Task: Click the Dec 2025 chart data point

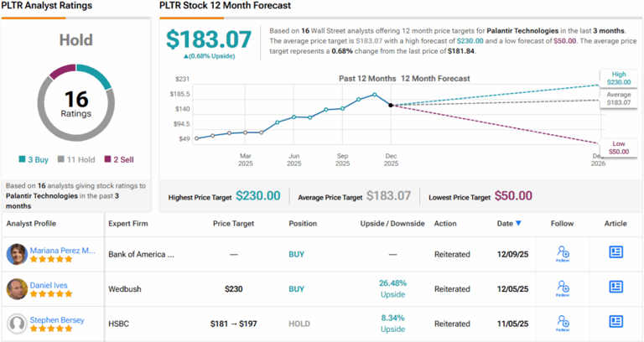Action: click(x=391, y=105)
